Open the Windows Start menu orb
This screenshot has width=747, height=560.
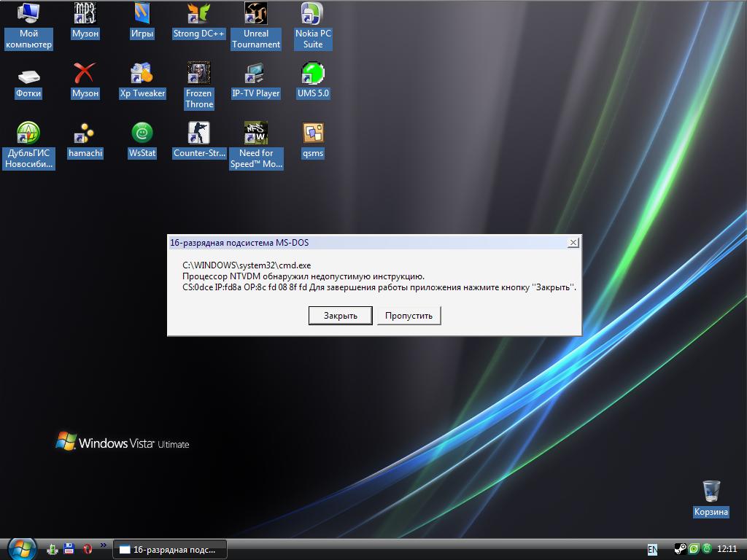tap(22, 548)
